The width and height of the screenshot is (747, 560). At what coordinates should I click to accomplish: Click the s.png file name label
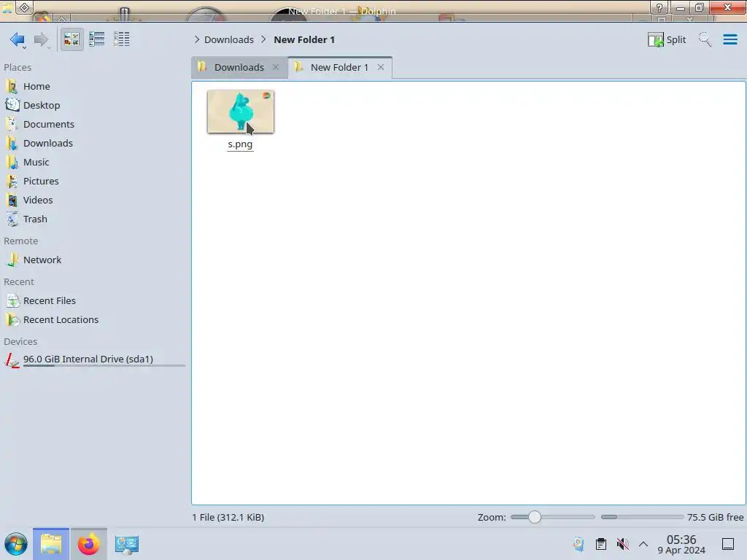pyautogui.click(x=240, y=144)
